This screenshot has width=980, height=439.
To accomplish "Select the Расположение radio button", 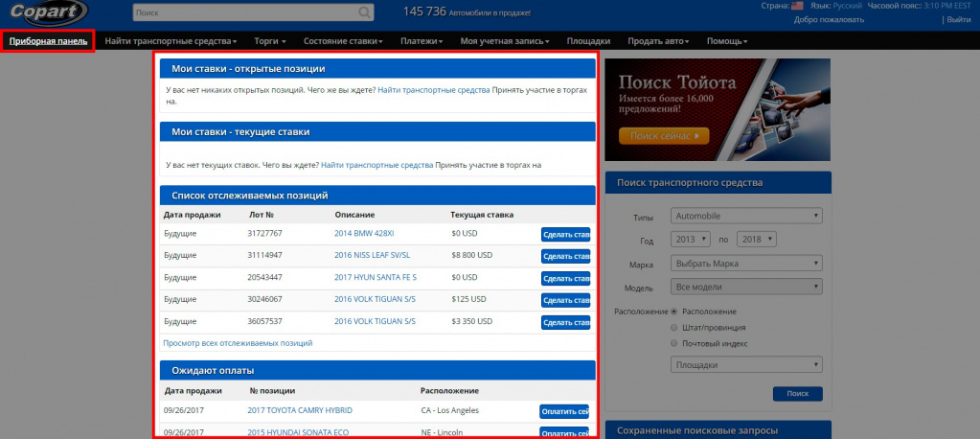I will point(673,311).
